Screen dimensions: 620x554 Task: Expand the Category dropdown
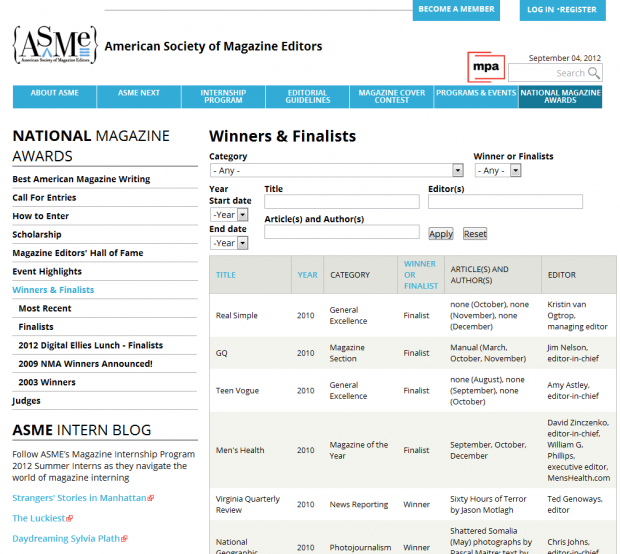tap(336, 170)
